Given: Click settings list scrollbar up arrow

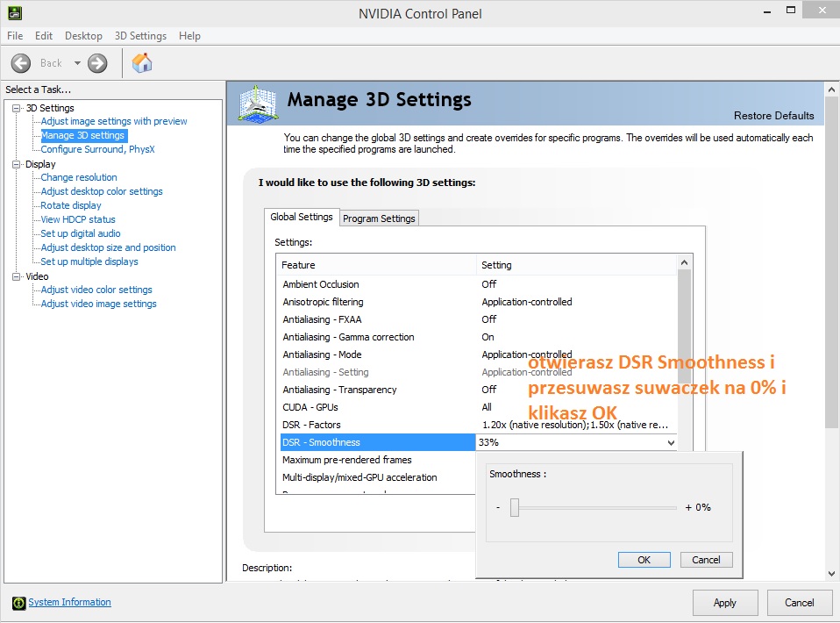Looking at the screenshot, I should [684, 262].
